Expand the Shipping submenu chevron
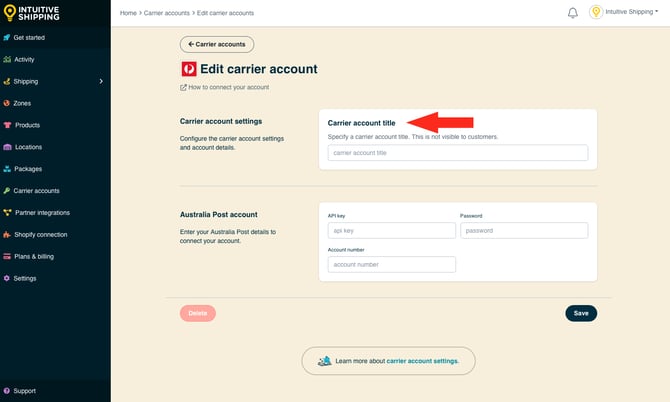 pyautogui.click(x=101, y=81)
